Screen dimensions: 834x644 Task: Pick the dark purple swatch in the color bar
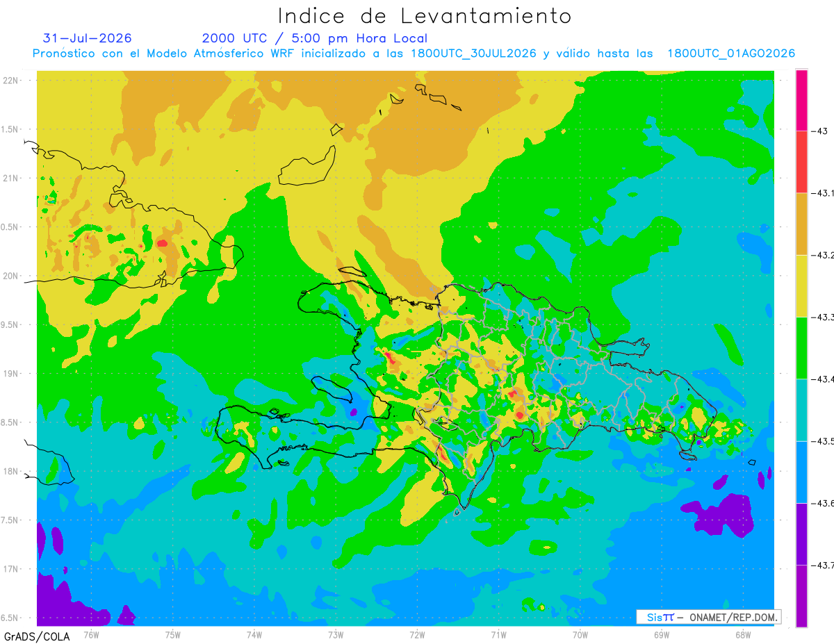pos(801,534)
